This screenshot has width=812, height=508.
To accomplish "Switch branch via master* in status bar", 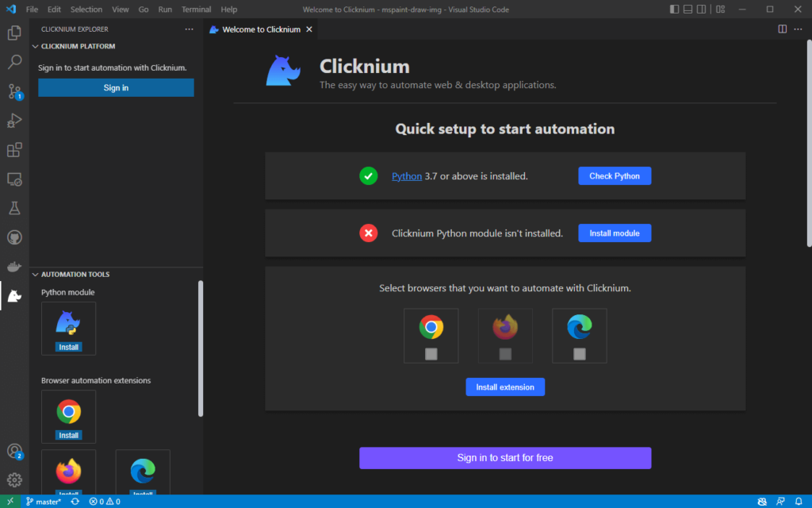I will (x=44, y=502).
